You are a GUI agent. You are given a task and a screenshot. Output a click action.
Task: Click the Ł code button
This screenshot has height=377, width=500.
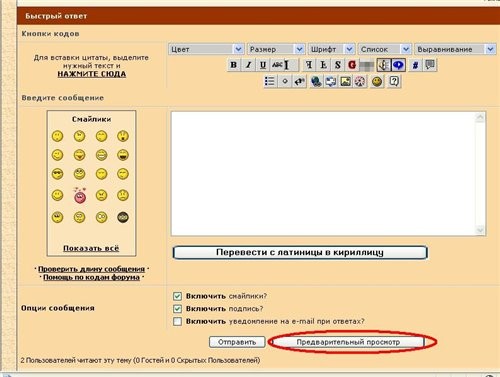(x=323, y=65)
